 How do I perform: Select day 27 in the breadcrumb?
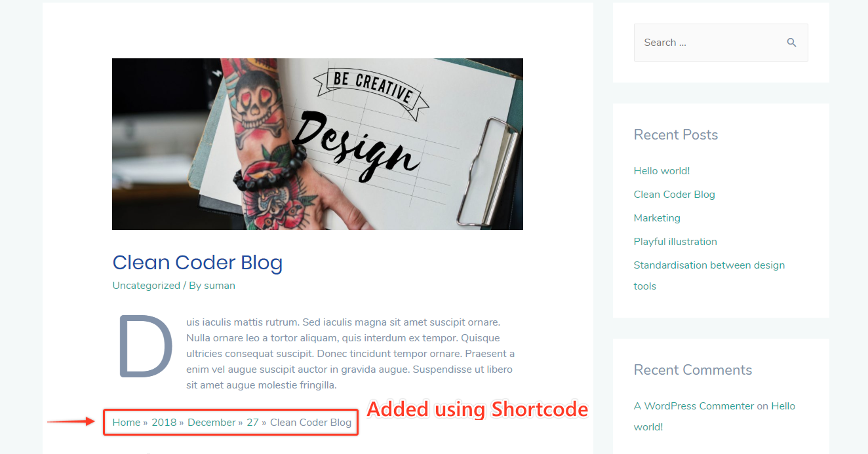(x=252, y=423)
